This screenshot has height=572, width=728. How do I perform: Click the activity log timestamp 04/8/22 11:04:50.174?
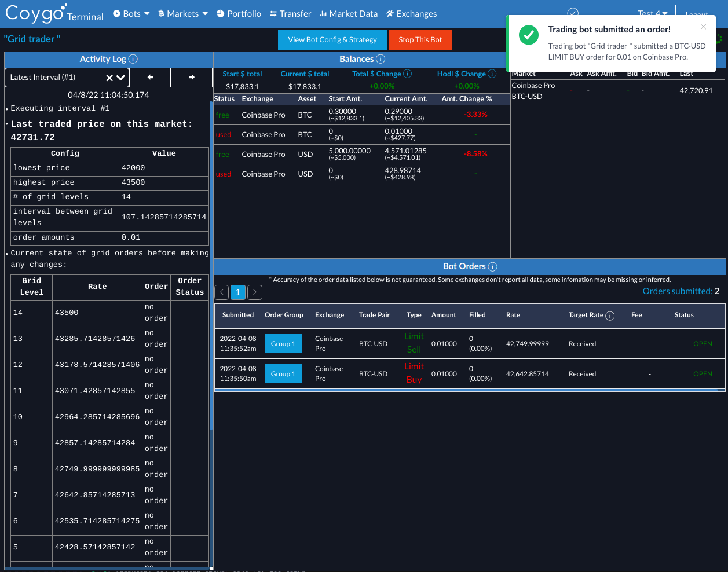[108, 95]
